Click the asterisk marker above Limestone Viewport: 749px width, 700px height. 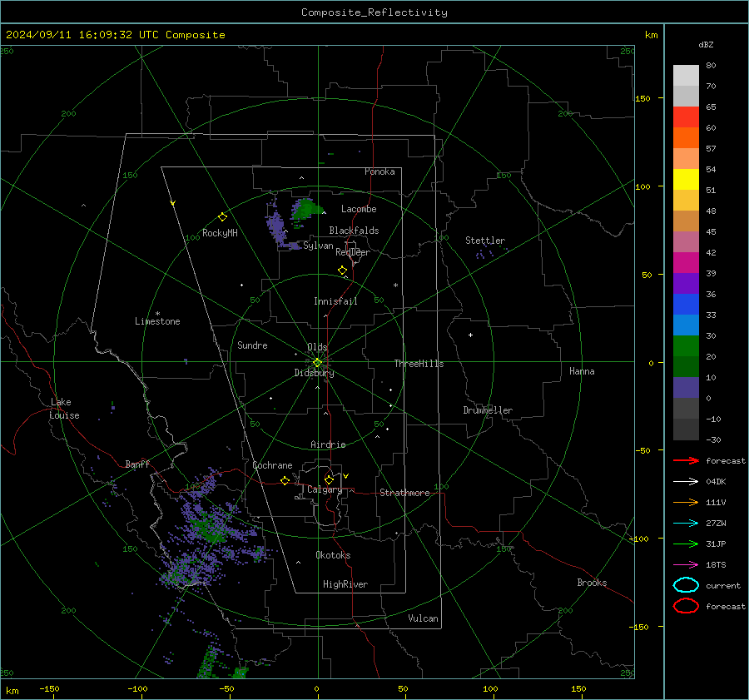pyautogui.click(x=157, y=314)
